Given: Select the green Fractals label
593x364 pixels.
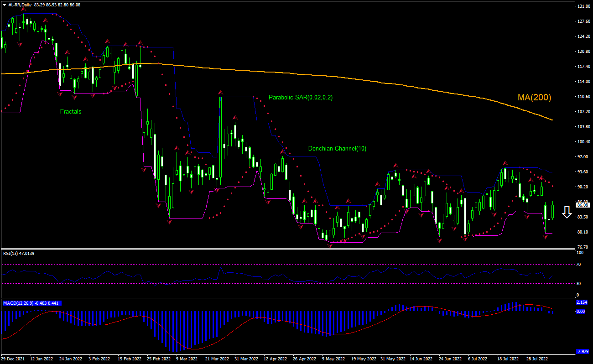Looking at the screenshot, I should click(x=71, y=111).
